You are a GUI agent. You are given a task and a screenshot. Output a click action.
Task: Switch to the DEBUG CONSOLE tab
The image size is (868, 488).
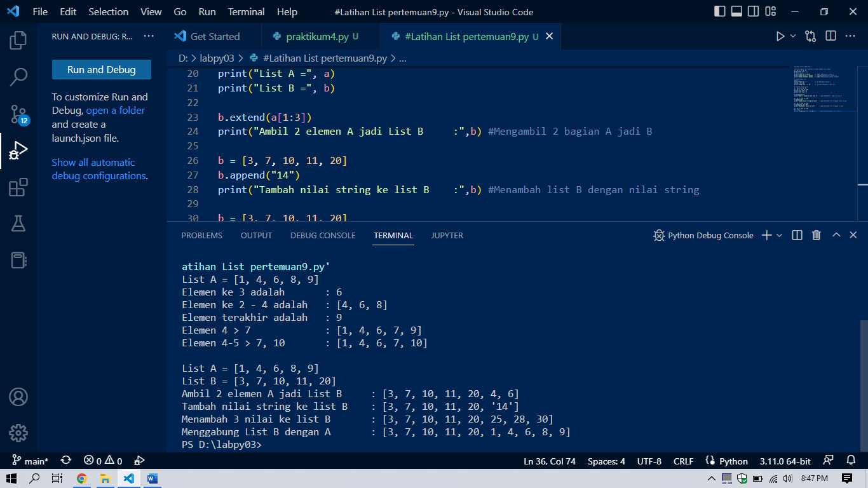324,235
